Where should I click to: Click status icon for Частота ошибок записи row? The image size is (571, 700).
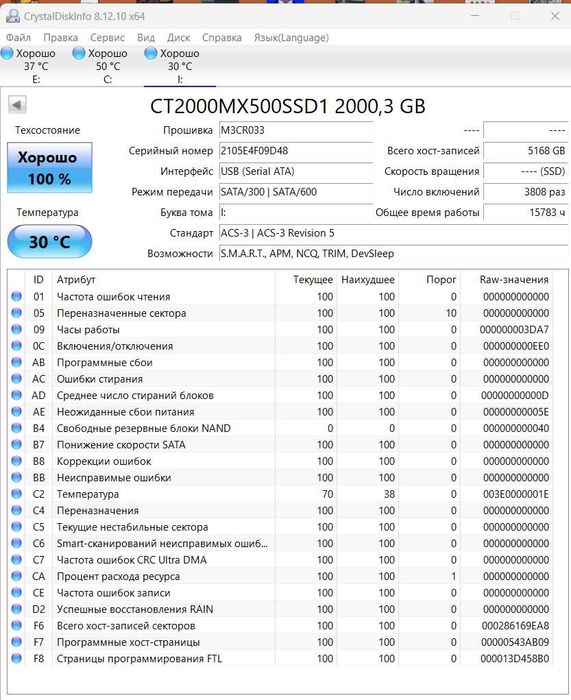pos(17,592)
